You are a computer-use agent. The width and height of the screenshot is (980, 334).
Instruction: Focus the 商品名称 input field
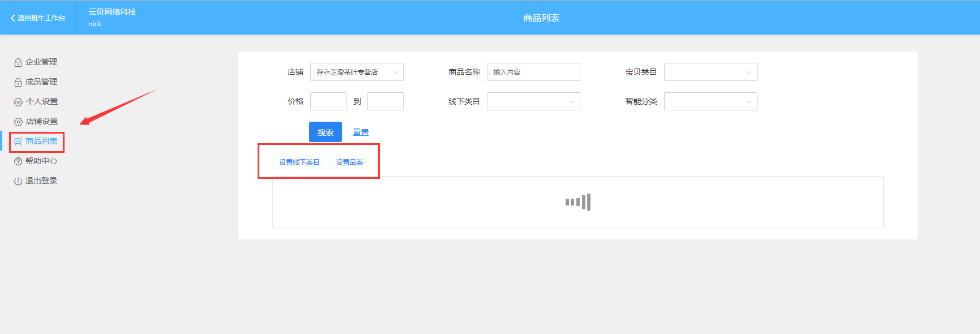(533, 72)
